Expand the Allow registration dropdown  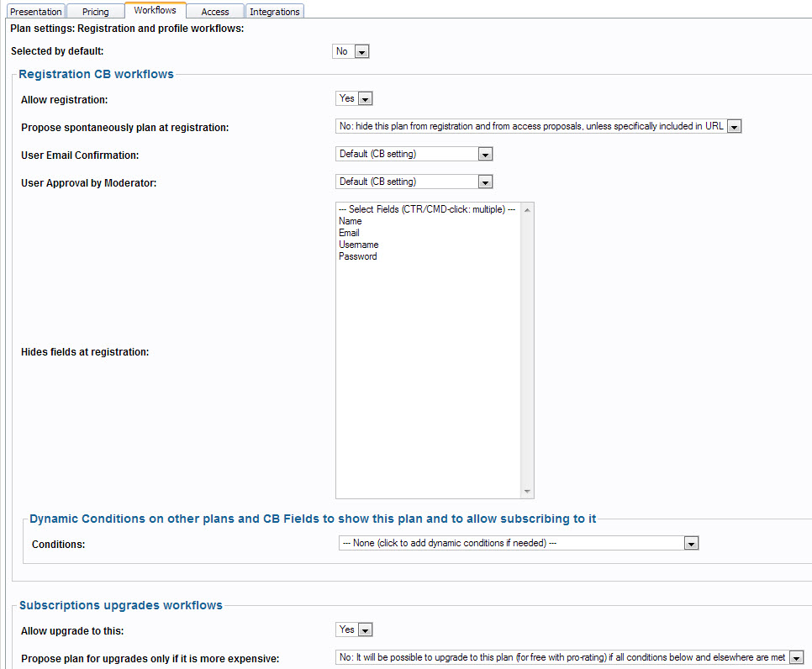point(354,99)
